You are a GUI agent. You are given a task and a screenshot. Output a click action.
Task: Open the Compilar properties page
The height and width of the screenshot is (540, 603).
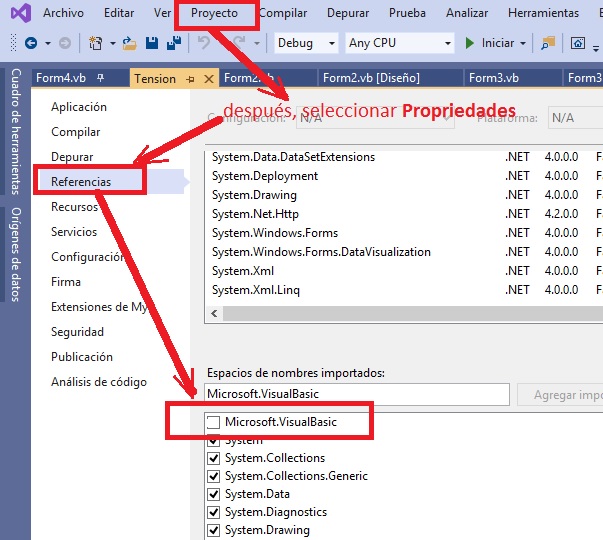tap(75, 132)
